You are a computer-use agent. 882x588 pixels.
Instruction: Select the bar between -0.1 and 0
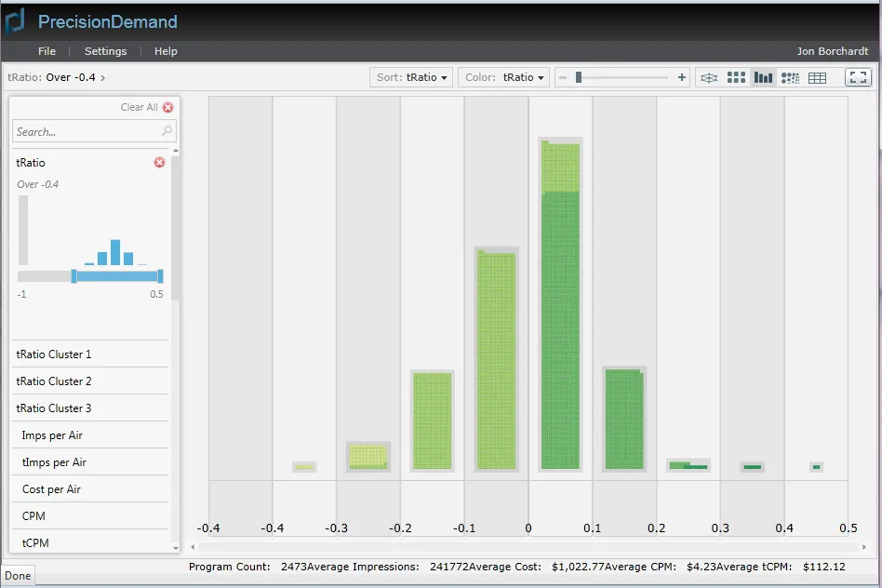[496, 359]
